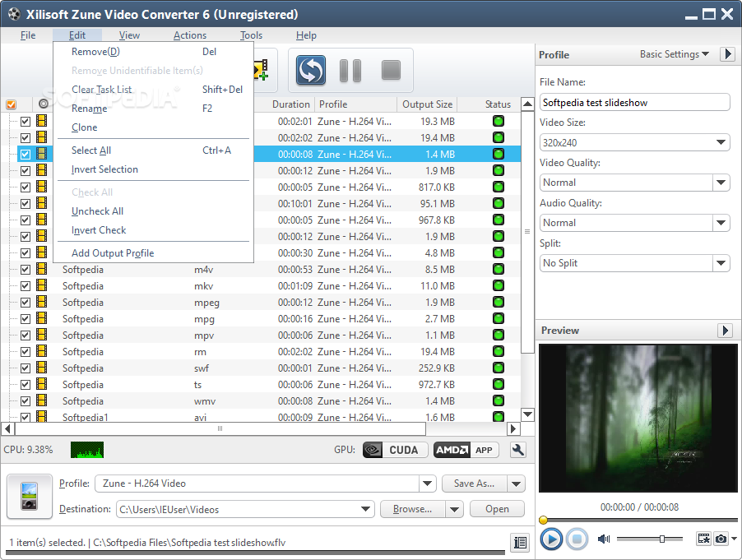Click the CPU usage graph
Viewport: 742px width, 560px height.
(87, 450)
